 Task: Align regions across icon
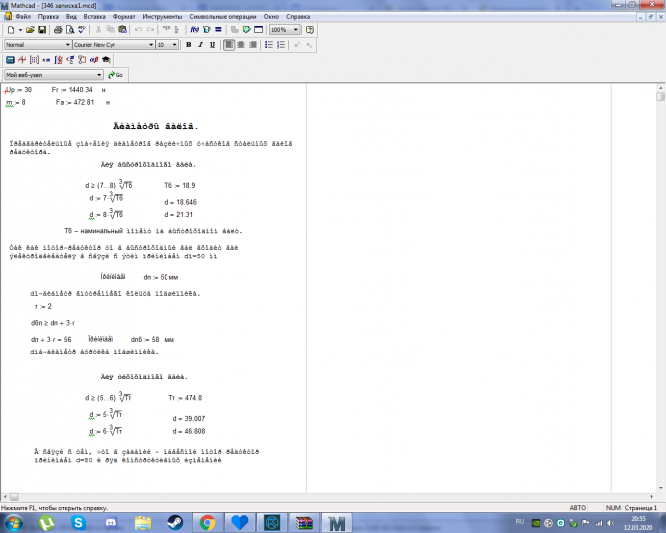[166, 30]
